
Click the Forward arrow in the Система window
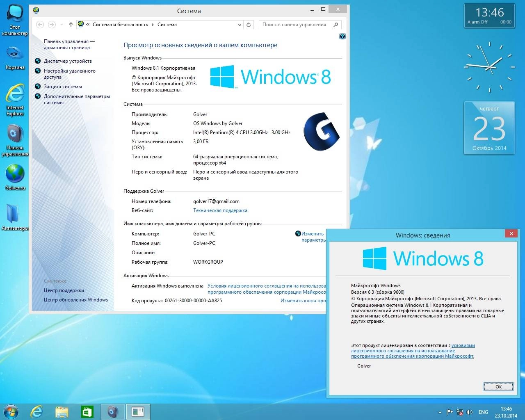pyautogui.click(x=52, y=25)
